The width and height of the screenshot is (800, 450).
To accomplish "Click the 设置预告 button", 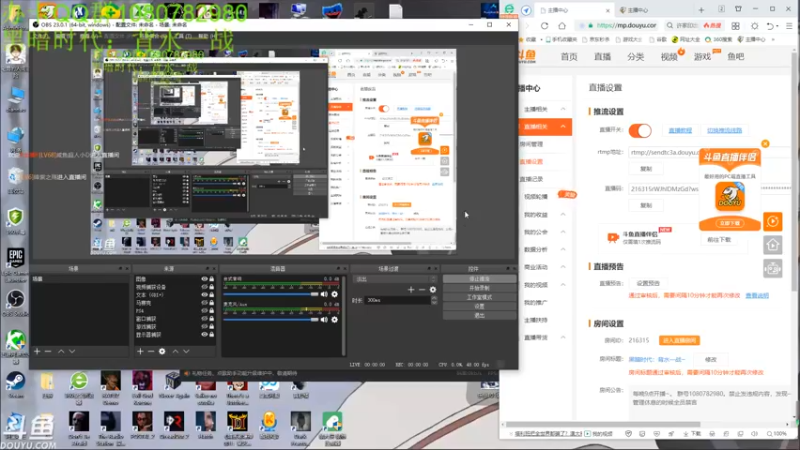I will coord(648,283).
